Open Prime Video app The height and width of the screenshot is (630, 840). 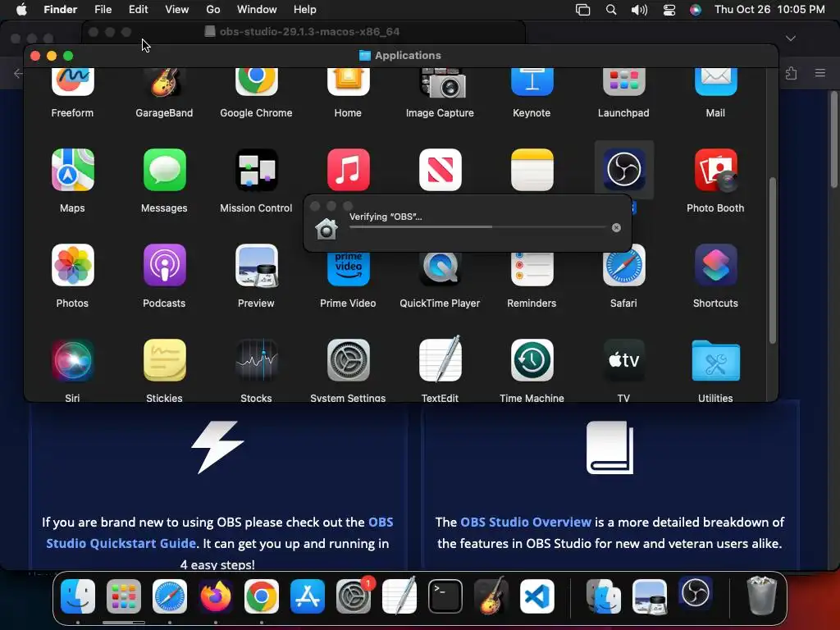348,269
